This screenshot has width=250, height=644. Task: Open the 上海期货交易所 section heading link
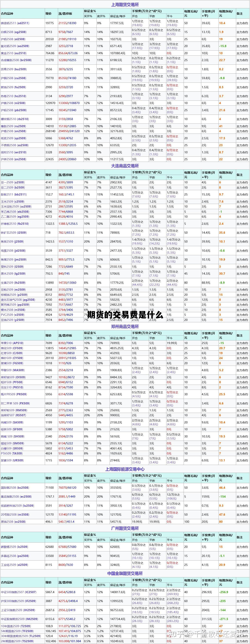(125, 5)
